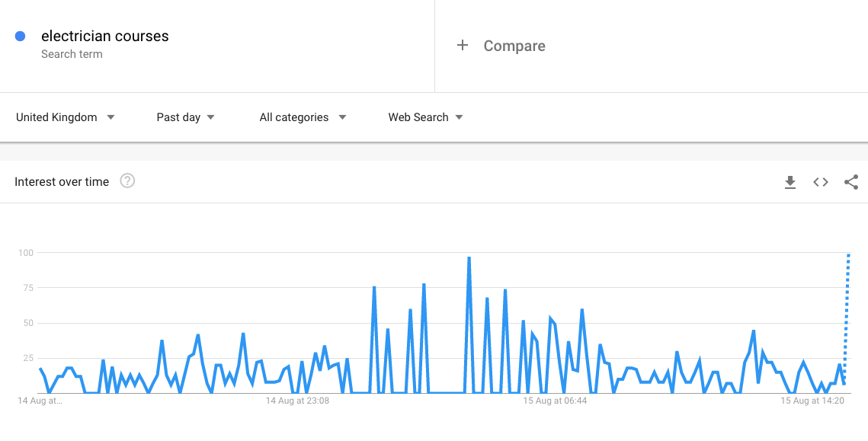The width and height of the screenshot is (868, 441).
Task: Share the interest over time chart
Action: pos(851,182)
